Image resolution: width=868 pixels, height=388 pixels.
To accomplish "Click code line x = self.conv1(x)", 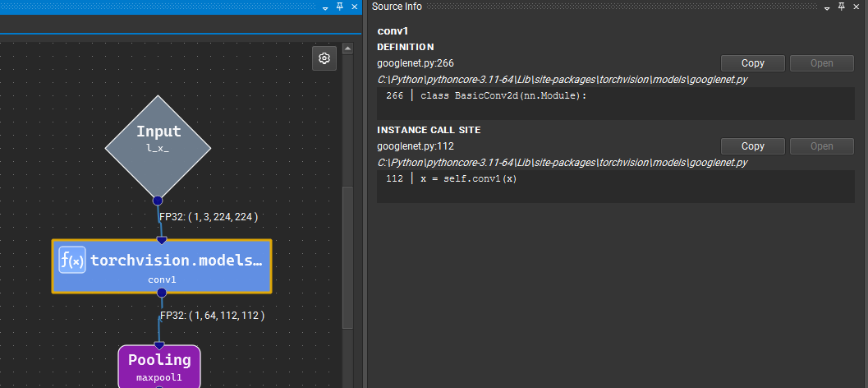I will tap(468, 179).
